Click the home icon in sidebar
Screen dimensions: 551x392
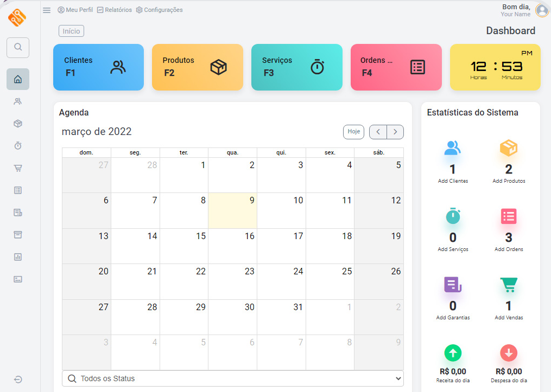tap(18, 79)
